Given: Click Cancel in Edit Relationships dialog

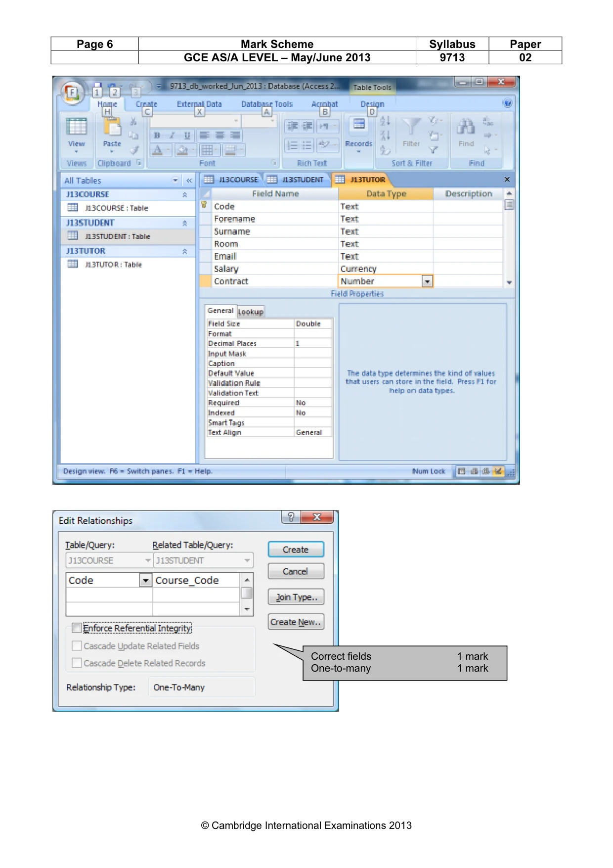Looking at the screenshot, I should tap(296, 571).
